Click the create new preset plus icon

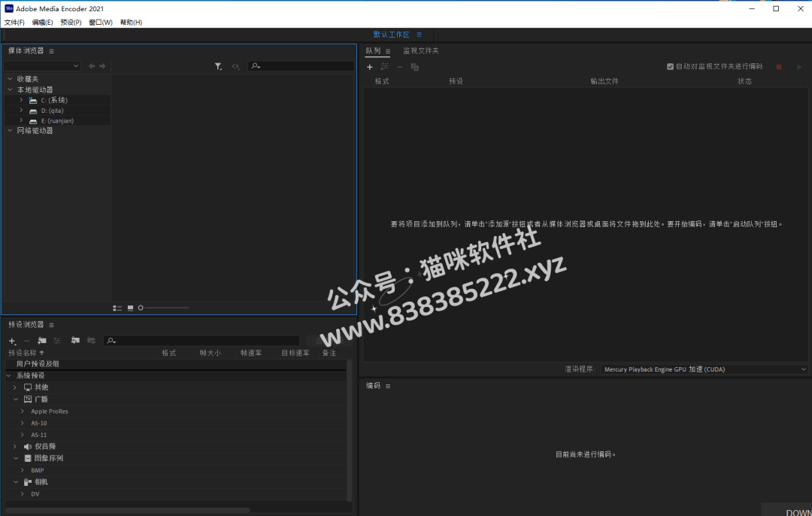(x=13, y=341)
